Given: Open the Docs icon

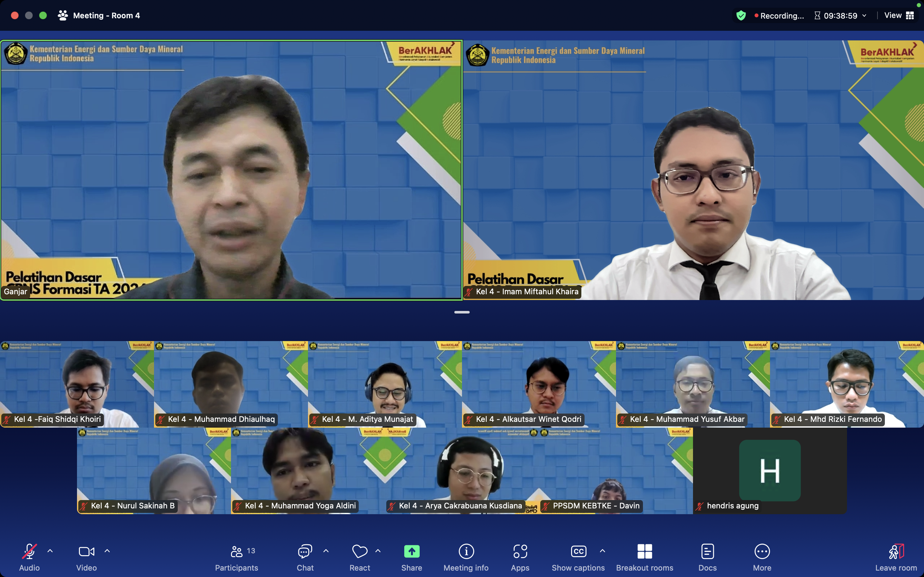Looking at the screenshot, I should point(707,551).
